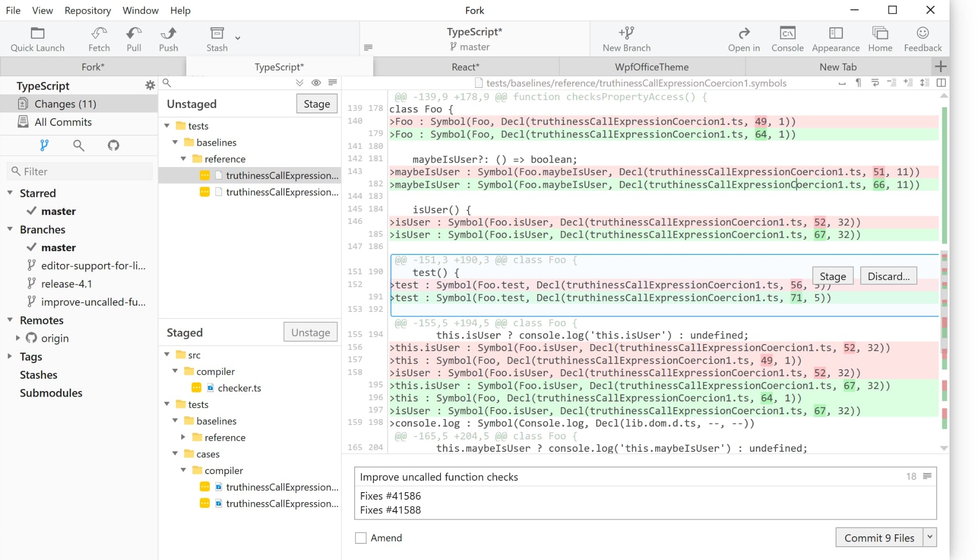This screenshot has width=978, height=560.
Task: Click the sidebar search magnifier icon
Action: tap(79, 145)
